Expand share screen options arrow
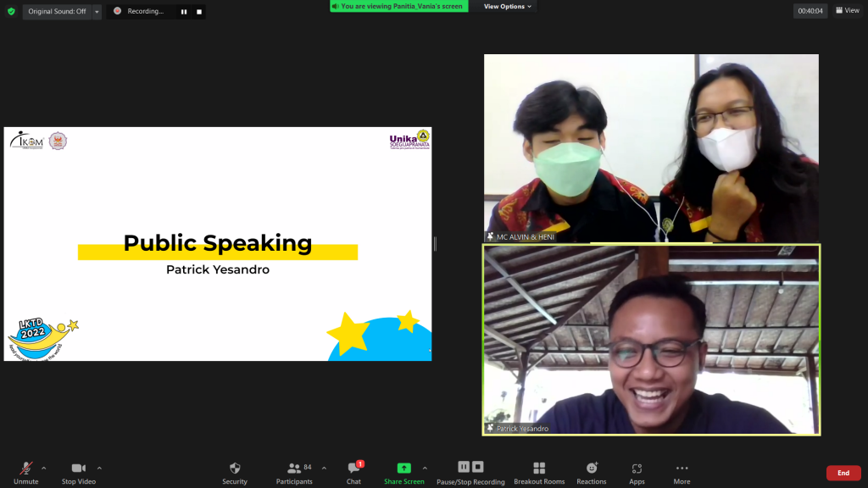868x488 pixels. pos(425,468)
